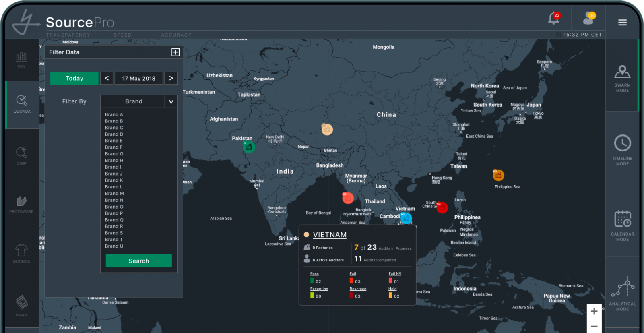The height and width of the screenshot is (333, 644).
Task: Select Brand G from the list
Action: (x=114, y=154)
